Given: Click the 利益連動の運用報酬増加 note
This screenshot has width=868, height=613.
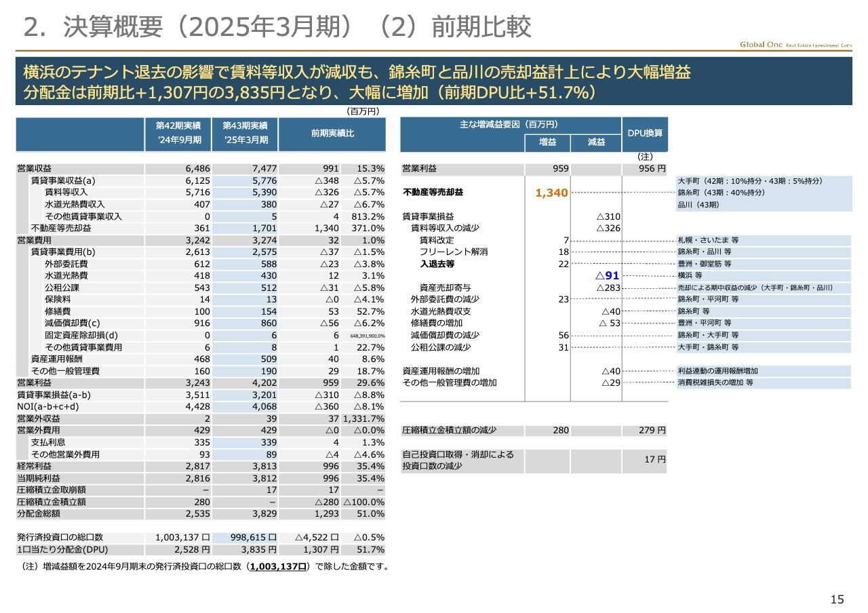Looking at the screenshot, I should [x=717, y=371].
